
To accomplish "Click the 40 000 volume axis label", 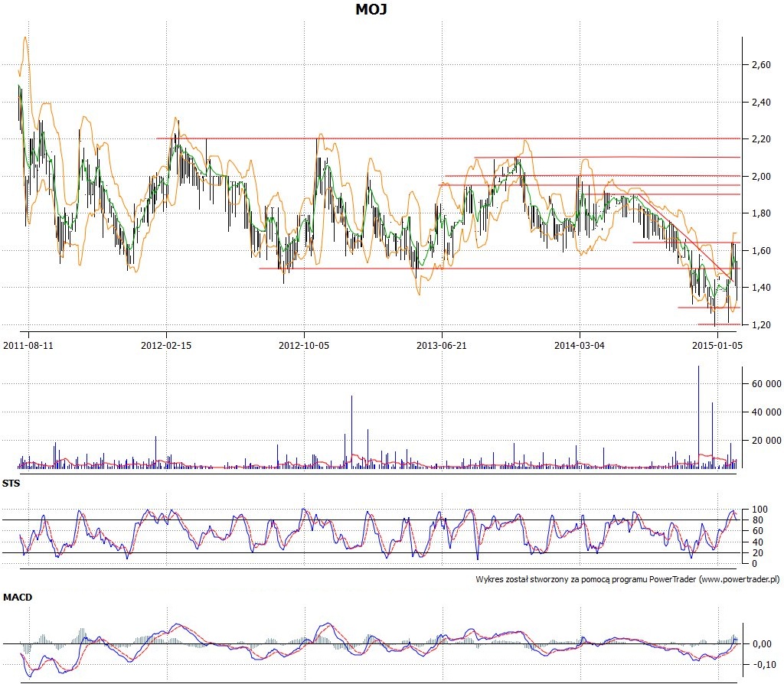I will pyautogui.click(x=766, y=412).
